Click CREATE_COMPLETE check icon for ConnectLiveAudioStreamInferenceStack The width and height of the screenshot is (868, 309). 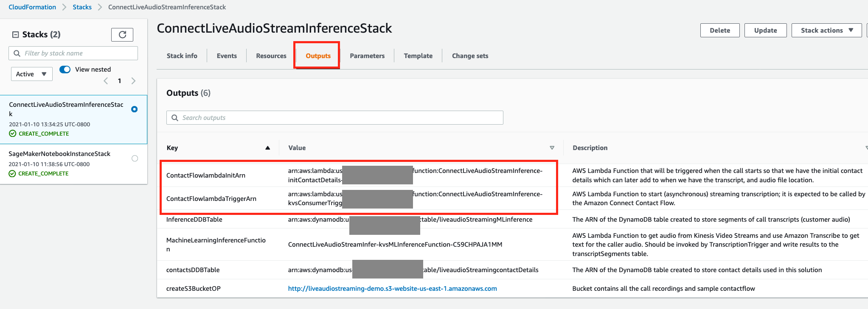[13, 134]
